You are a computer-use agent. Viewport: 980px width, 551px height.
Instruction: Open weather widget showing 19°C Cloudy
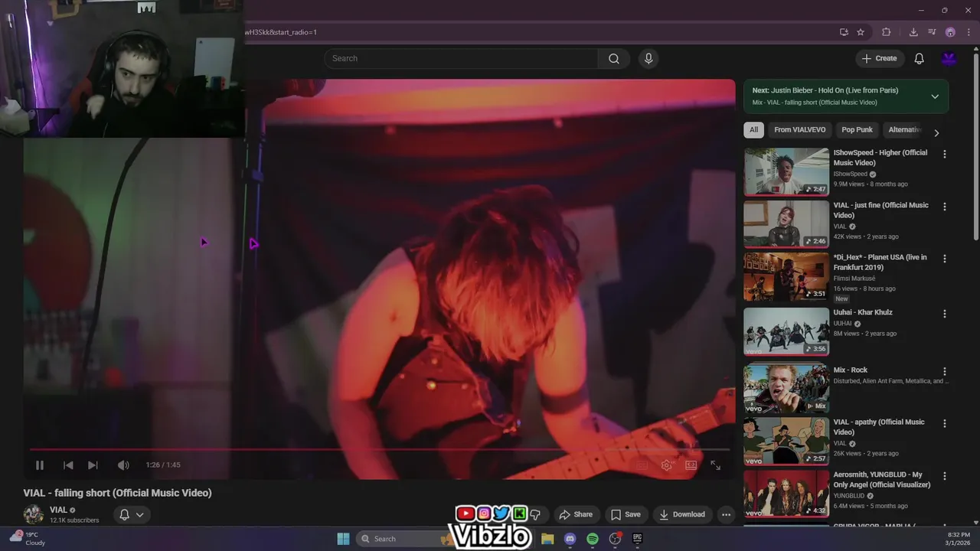tap(28, 538)
